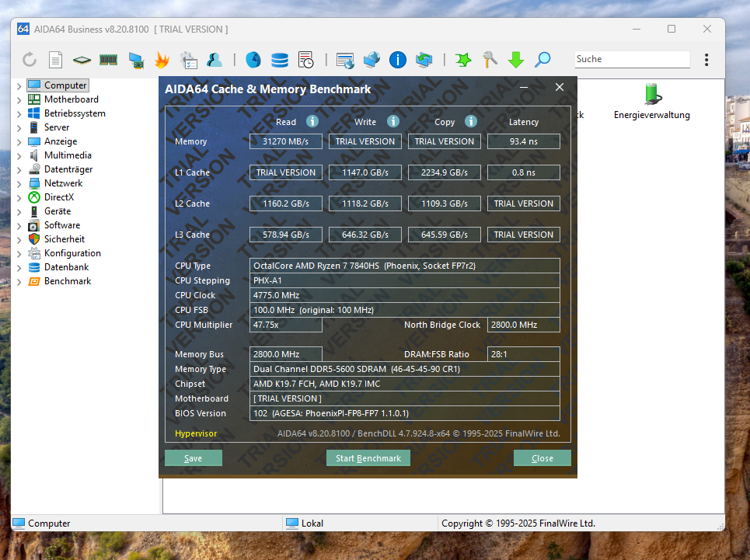Click the user silhouette toolbar icon
750x560 pixels.
point(215,60)
